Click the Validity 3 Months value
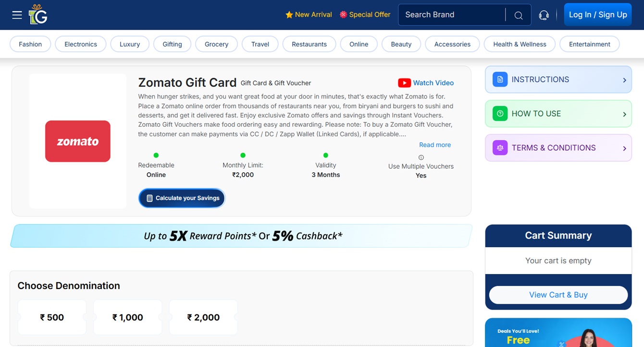 [326, 175]
